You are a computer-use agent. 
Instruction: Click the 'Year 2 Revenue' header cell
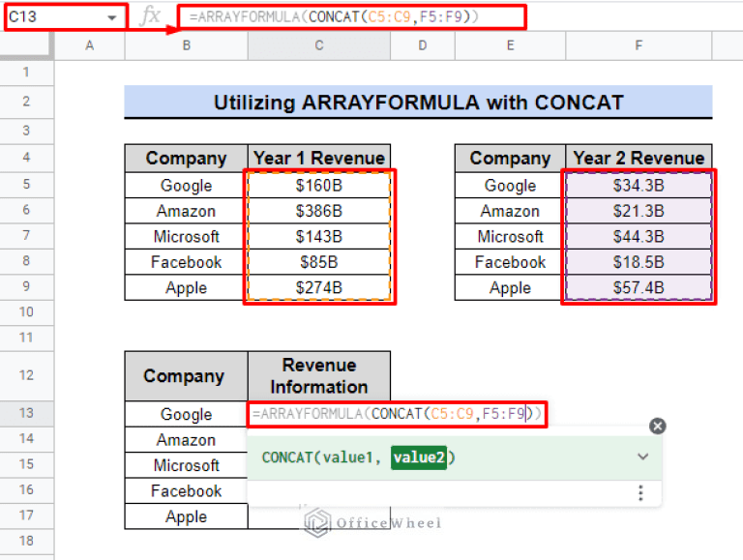point(639,159)
